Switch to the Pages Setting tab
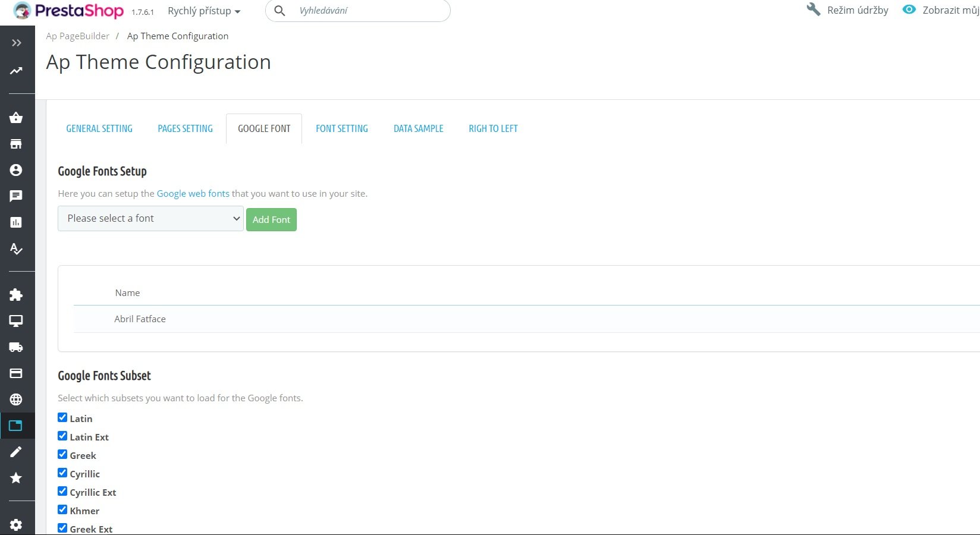The image size is (980, 535). (185, 128)
